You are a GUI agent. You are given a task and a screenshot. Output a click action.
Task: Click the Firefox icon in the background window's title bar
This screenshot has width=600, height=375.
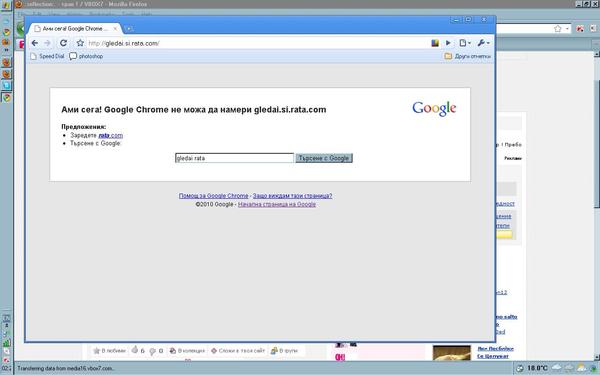(18, 4)
